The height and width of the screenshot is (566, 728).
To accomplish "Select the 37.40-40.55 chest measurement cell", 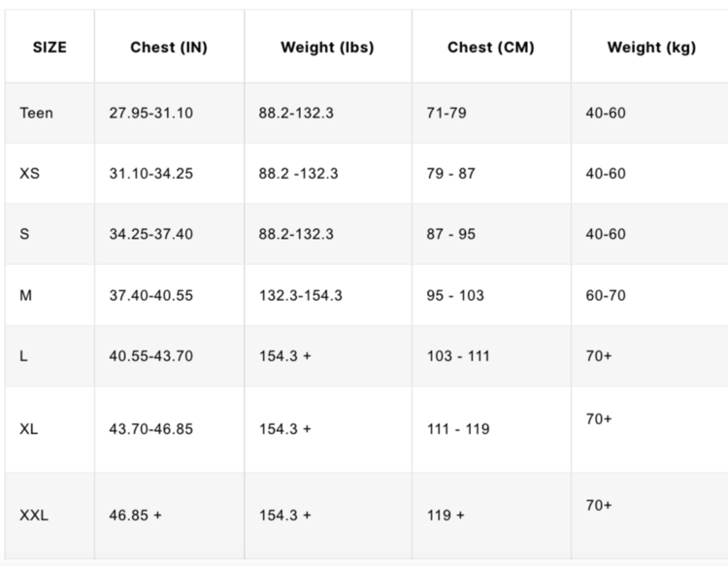I will pos(150,295).
